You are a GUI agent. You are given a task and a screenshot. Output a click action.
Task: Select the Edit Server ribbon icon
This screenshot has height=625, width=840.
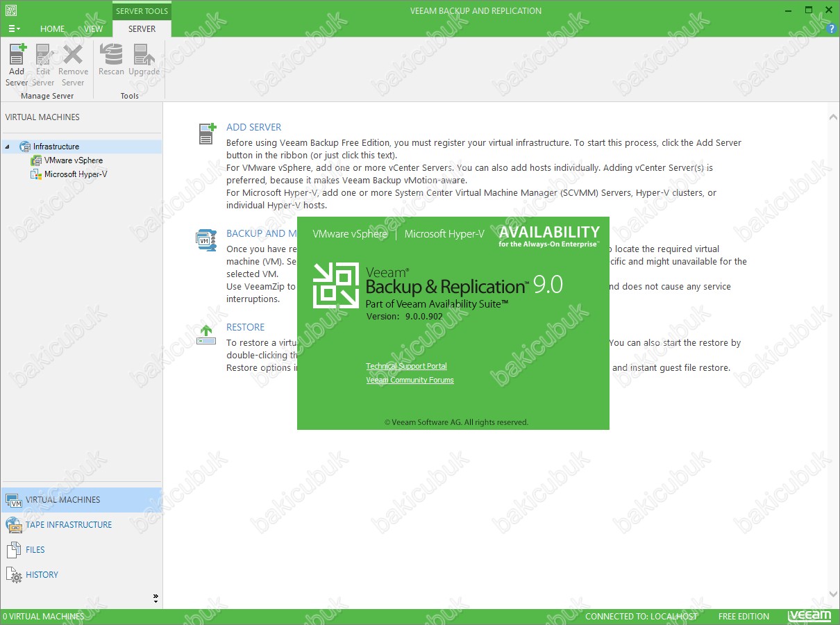point(43,65)
